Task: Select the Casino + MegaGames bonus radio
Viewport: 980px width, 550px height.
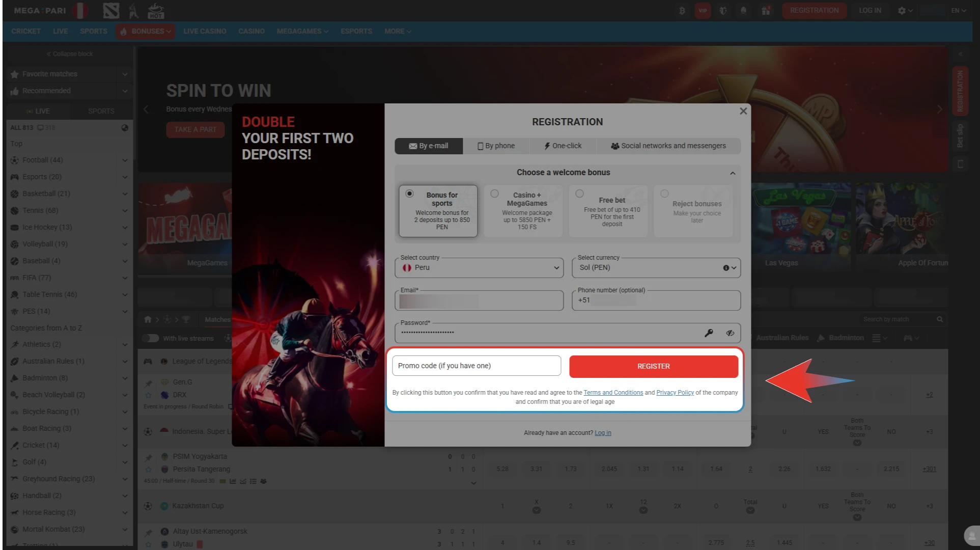Action: click(494, 194)
